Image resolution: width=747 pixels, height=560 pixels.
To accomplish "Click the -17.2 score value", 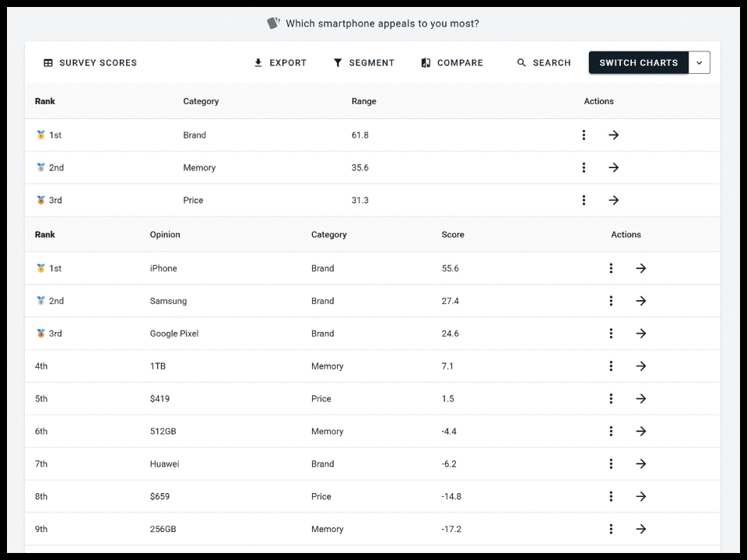I will tap(451, 529).
